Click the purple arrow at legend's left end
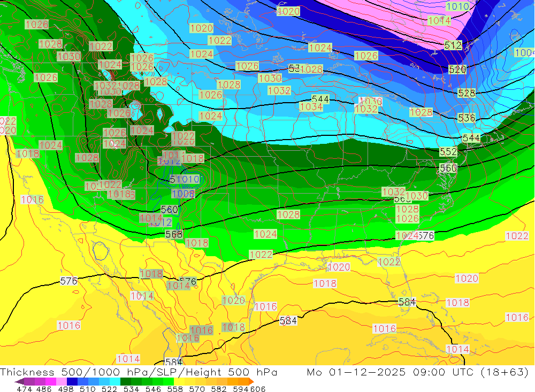 19,381
